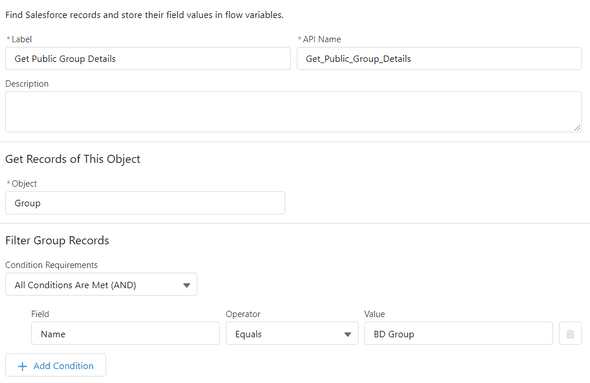Click the Field input containing Name

[x=125, y=333]
